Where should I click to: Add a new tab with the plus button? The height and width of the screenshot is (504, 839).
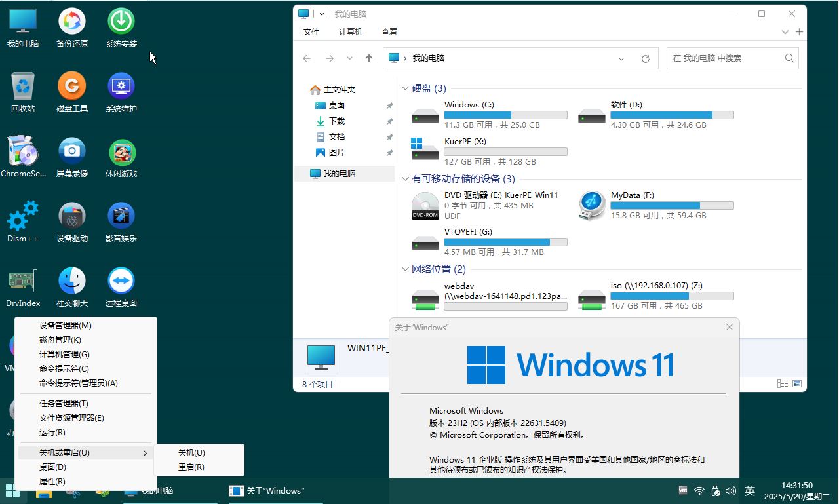click(799, 32)
